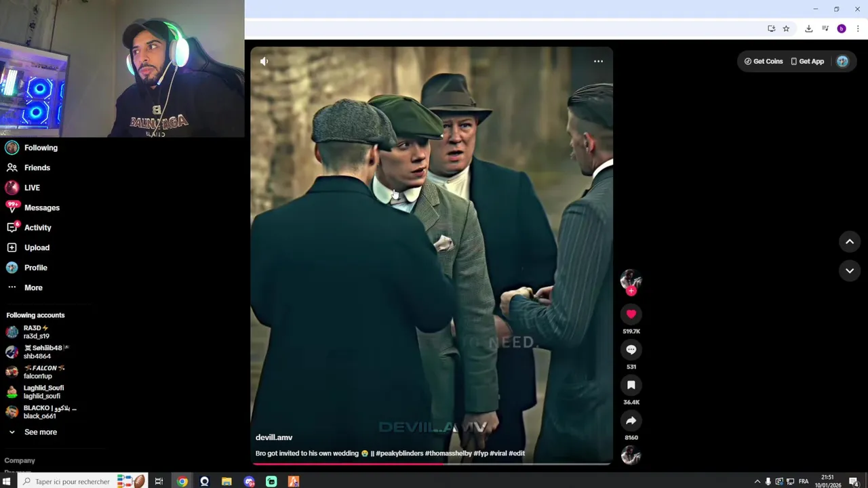Click the Get App button
This screenshot has height=488, width=868.
point(808,62)
